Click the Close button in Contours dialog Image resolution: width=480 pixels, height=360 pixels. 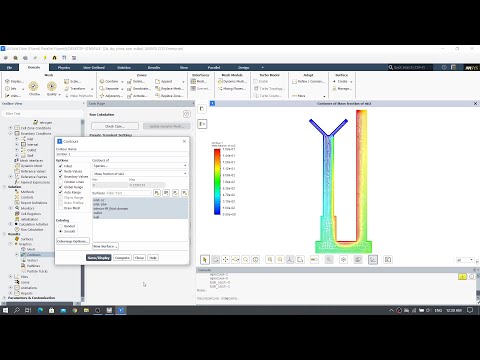139,258
